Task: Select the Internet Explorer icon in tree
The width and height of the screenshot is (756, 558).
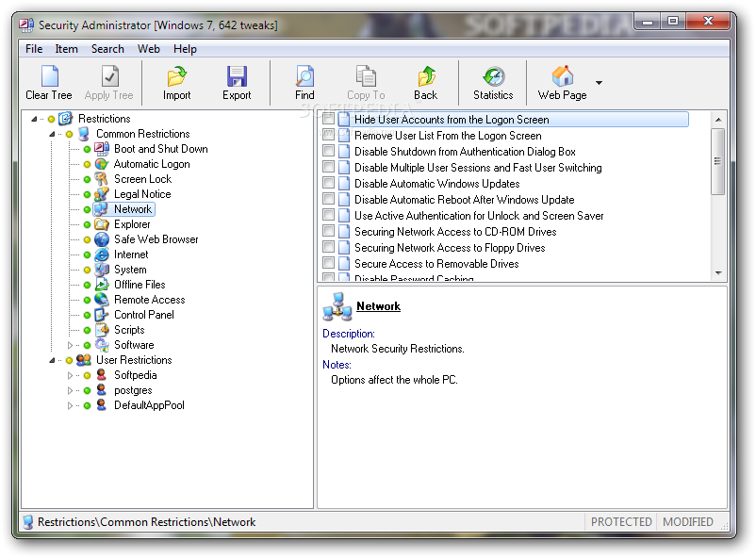Action: (x=102, y=254)
